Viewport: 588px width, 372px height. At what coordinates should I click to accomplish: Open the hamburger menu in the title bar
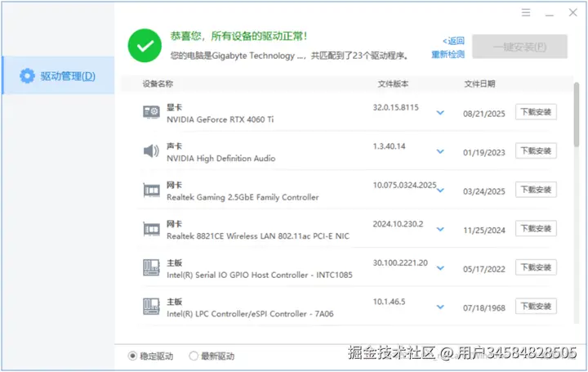(x=526, y=13)
